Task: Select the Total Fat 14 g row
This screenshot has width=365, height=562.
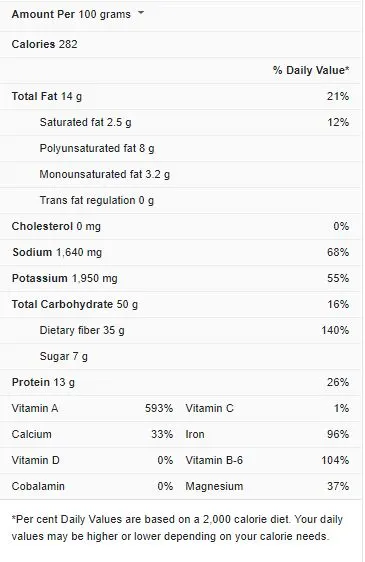Action: (x=180, y=96)
